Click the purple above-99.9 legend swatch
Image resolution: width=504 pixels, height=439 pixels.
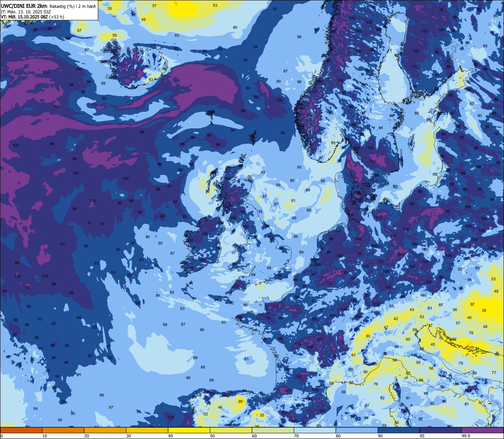click(x=482, y=430)
